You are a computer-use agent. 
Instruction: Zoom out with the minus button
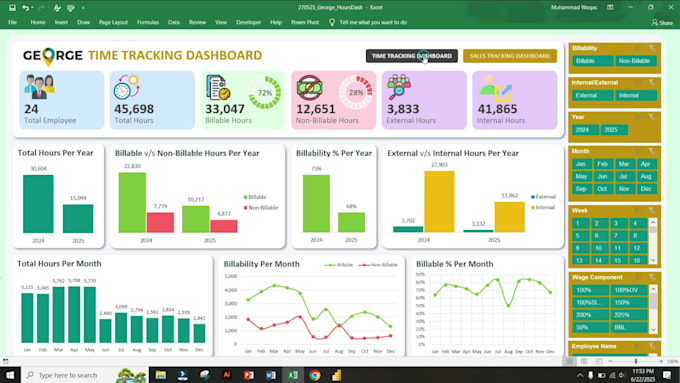(610, 361)
